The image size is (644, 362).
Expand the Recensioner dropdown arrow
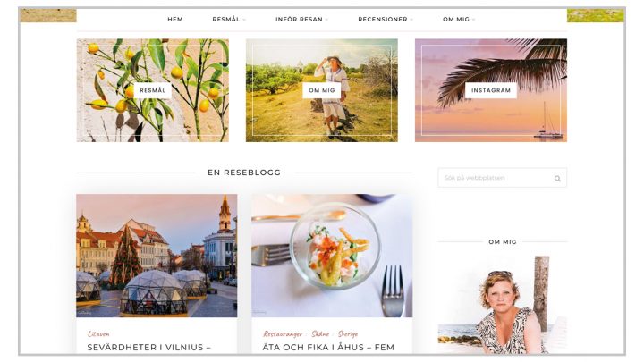(411, 20)
